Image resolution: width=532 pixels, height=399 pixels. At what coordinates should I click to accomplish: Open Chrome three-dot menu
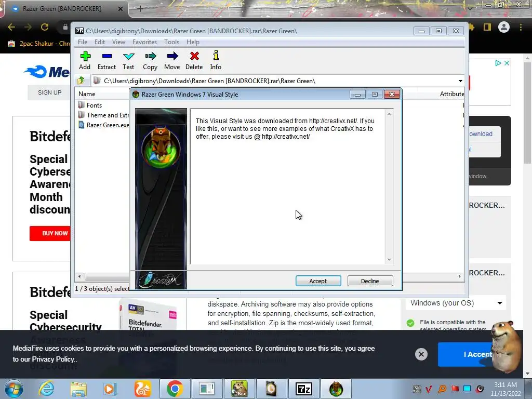(x=521, y=27)
